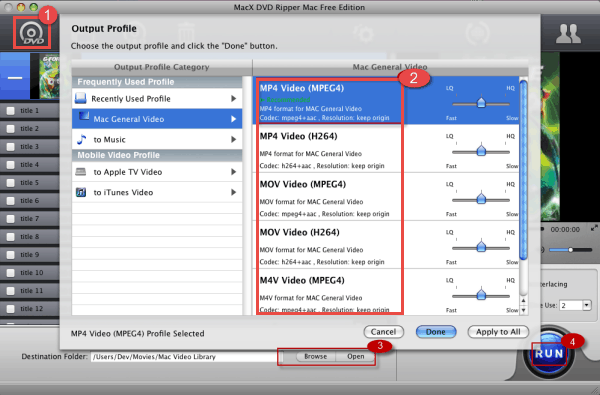Click the profile list scroll down arrow
The width and height of the screenshot is (600, 395).
(x=523, y=310)
